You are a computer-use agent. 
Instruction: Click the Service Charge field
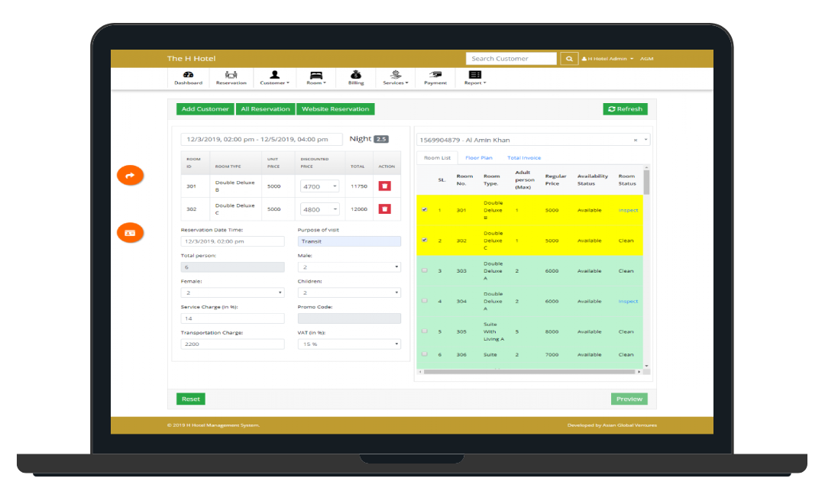[x=232, y=318]
